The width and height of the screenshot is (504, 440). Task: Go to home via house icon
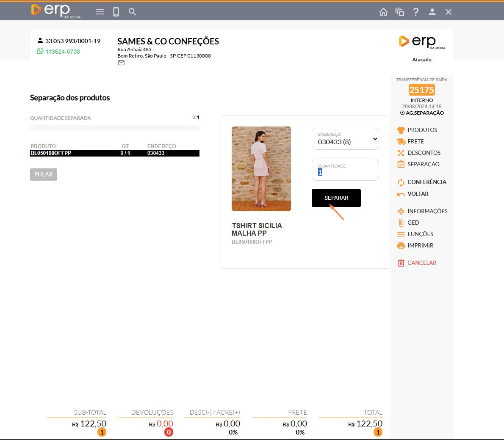point(383,12)
